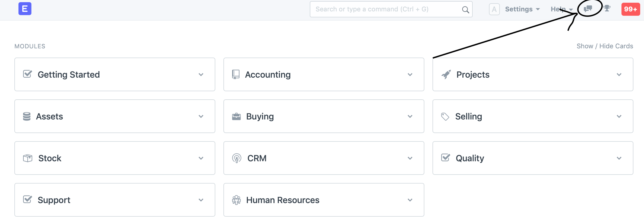Open the Settings dropdown menu
The image size is (644, 221).
tap(522, 9)
